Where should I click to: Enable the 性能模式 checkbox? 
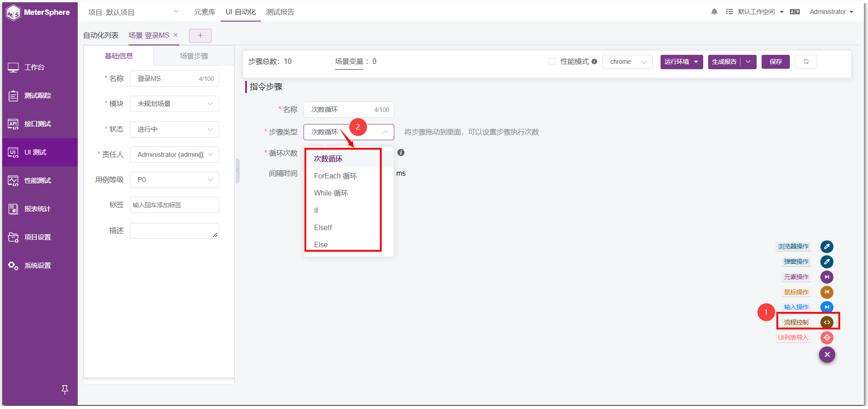pyautogui.click(x=552, y=62)
